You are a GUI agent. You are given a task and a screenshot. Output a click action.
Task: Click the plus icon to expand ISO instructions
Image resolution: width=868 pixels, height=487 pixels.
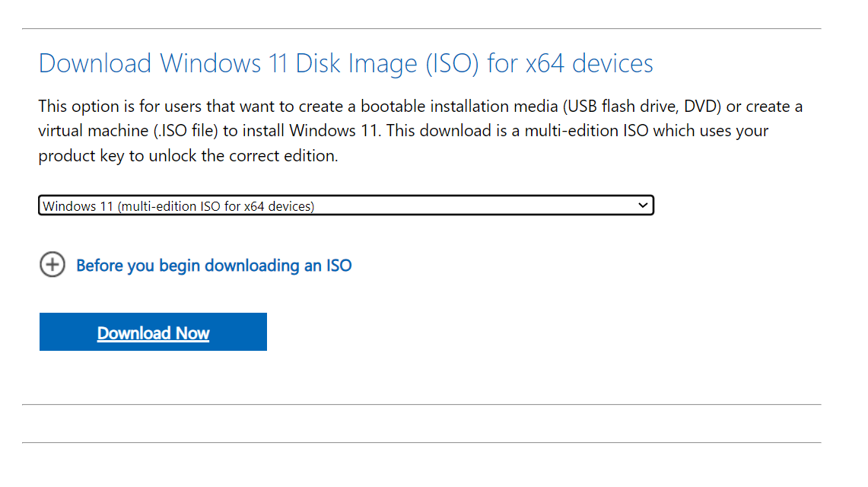click(51, 265)
